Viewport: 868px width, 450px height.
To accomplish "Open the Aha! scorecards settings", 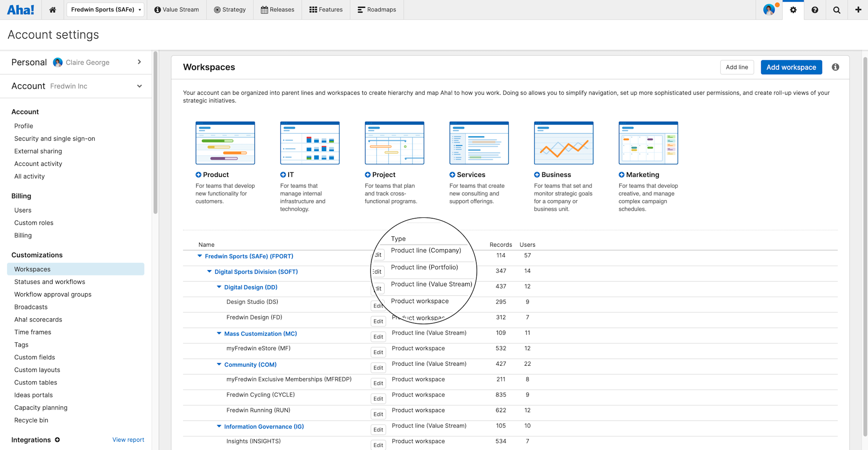I will 38,320.
